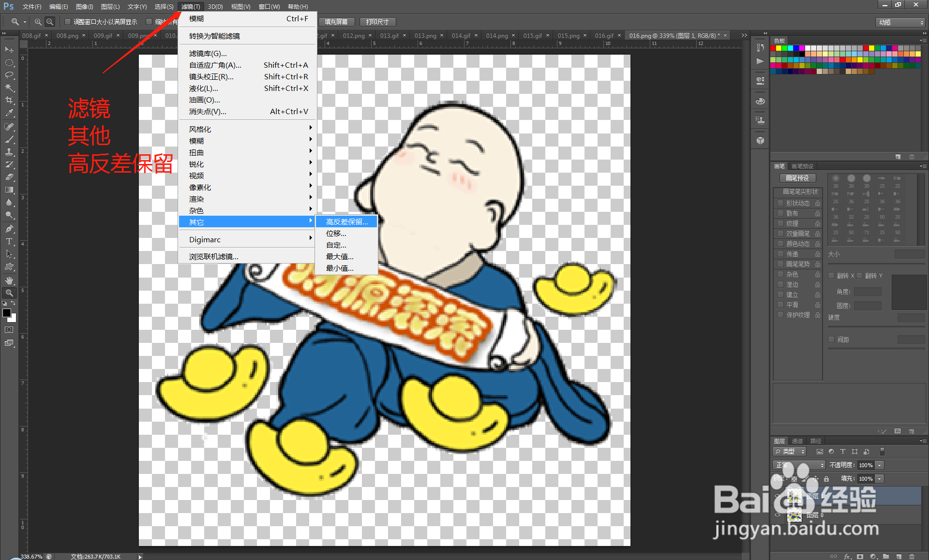Toggle visibility of 图层 0 layer
Image resolution: width=929 pixels, height=560 pixels.
(778, 515)
